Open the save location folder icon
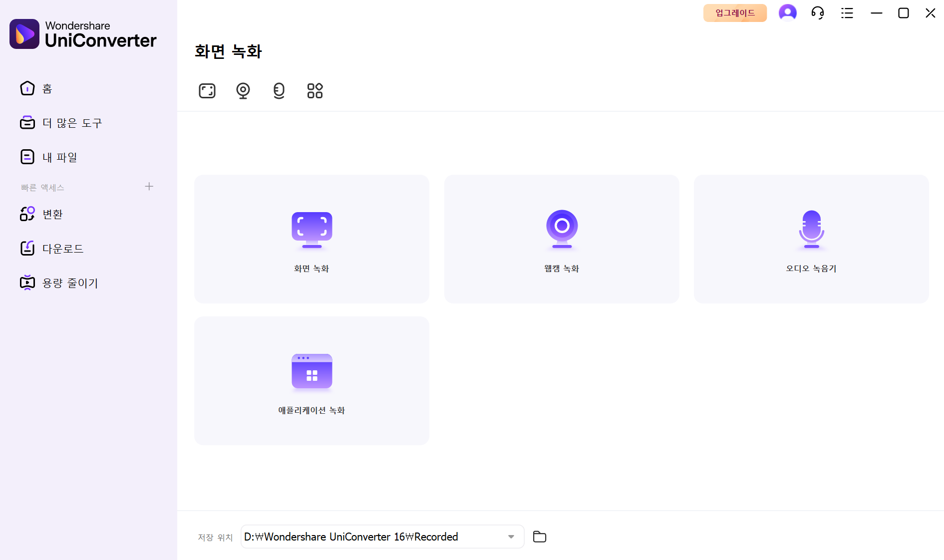 540,537
